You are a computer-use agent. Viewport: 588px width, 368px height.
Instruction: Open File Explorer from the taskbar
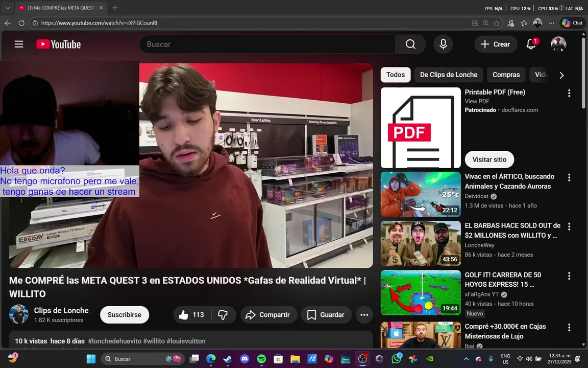pos(295,359)
